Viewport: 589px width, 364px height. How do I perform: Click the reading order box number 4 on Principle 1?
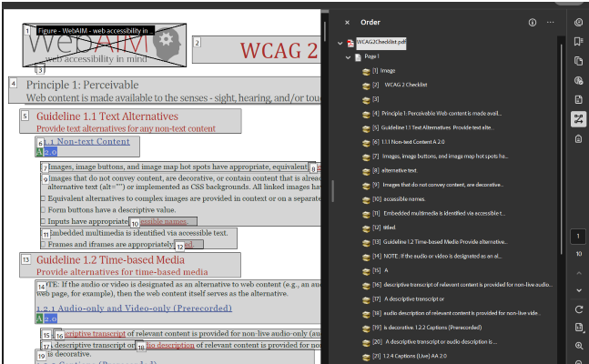click(x=14, y=84)
